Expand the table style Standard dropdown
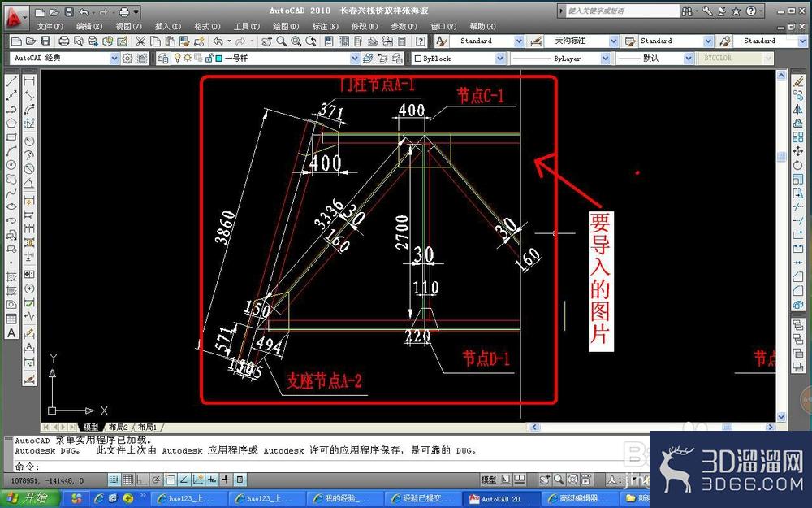Screen dimensions: 812x508 tap(708, 41)
